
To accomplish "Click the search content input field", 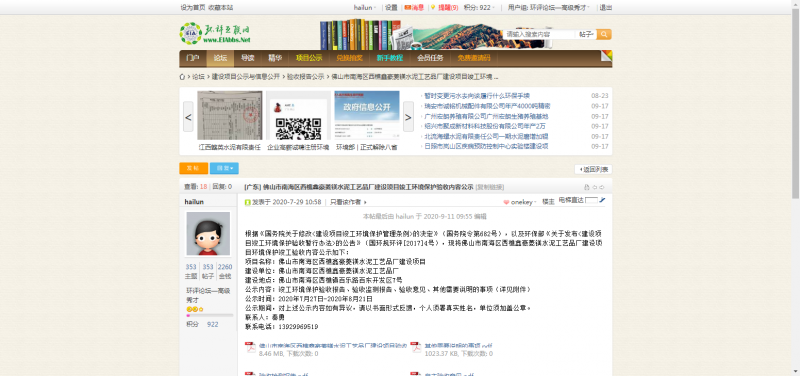I will (x=539, y=34).
